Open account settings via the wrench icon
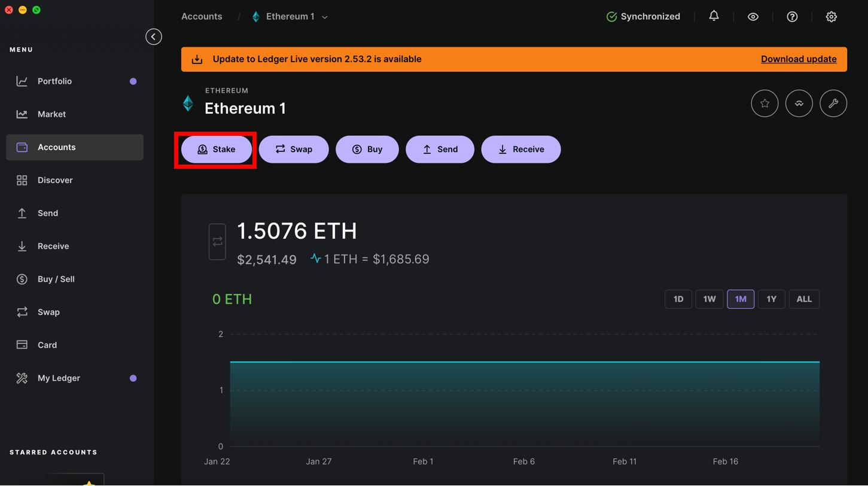The image size is (868, 486). coord(833,104)
